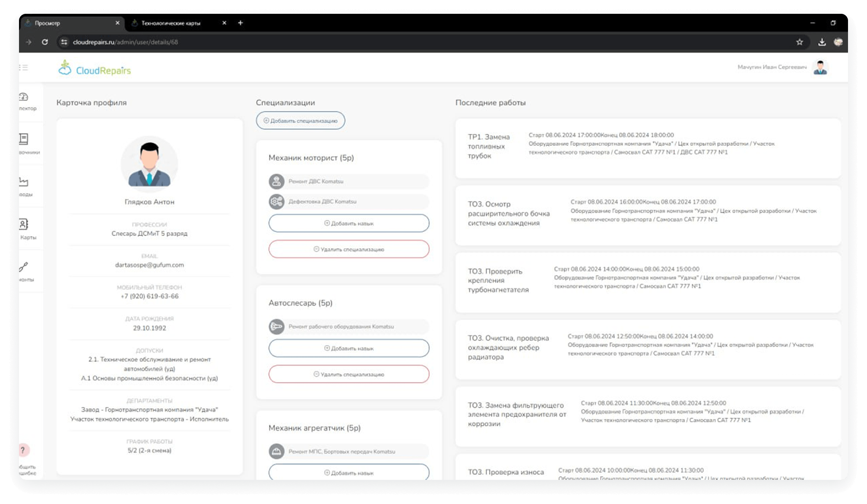Click Последние работы heading
Viewport: 867px width, 504px height.
[490, 103]
